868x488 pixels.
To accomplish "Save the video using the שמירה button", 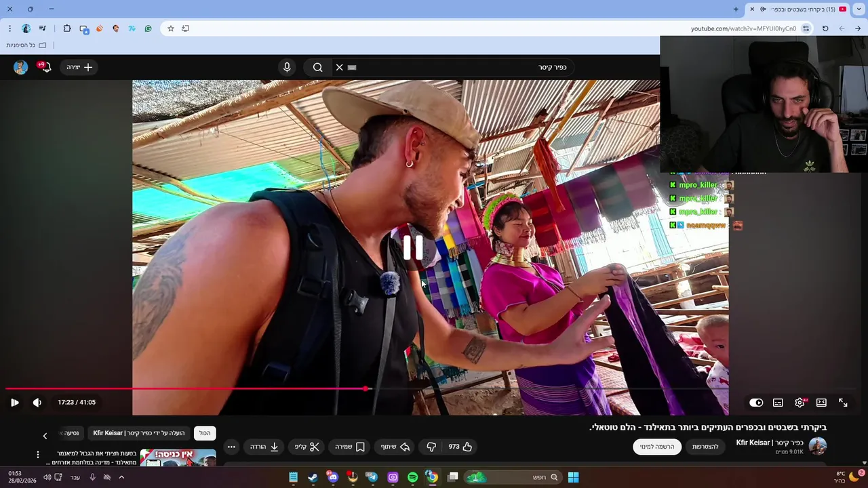I will [x=349, y=447].
